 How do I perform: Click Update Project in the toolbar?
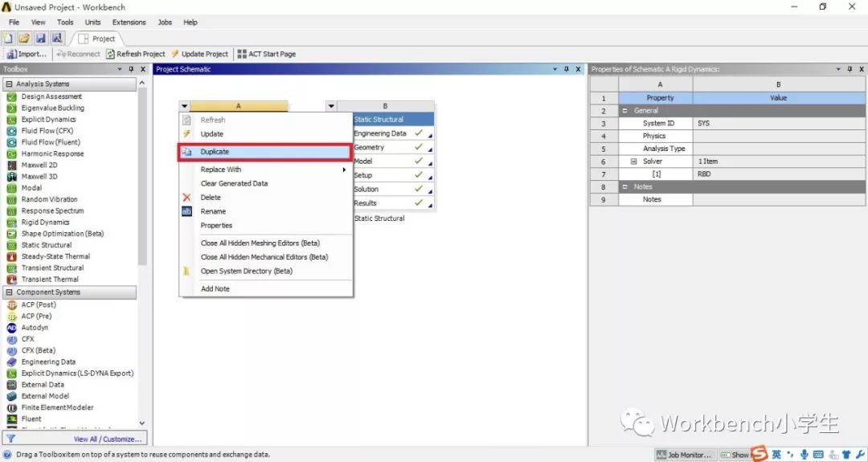point(200,54)
